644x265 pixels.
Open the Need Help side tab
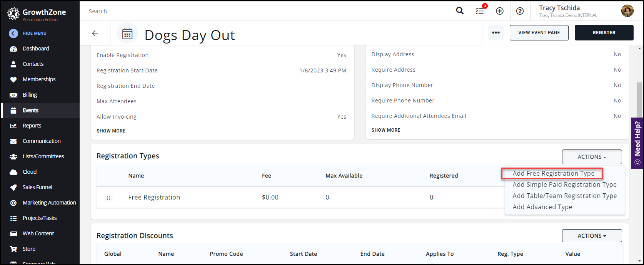[x=637, y=143]
